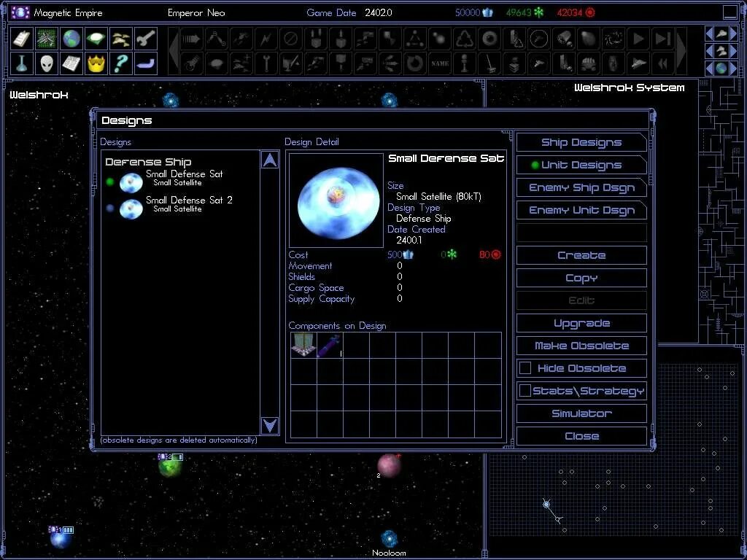Click the star marker on galaxy minimap
Image resolution: width=747 pixels, height=560 pixels.
point(546,504)
